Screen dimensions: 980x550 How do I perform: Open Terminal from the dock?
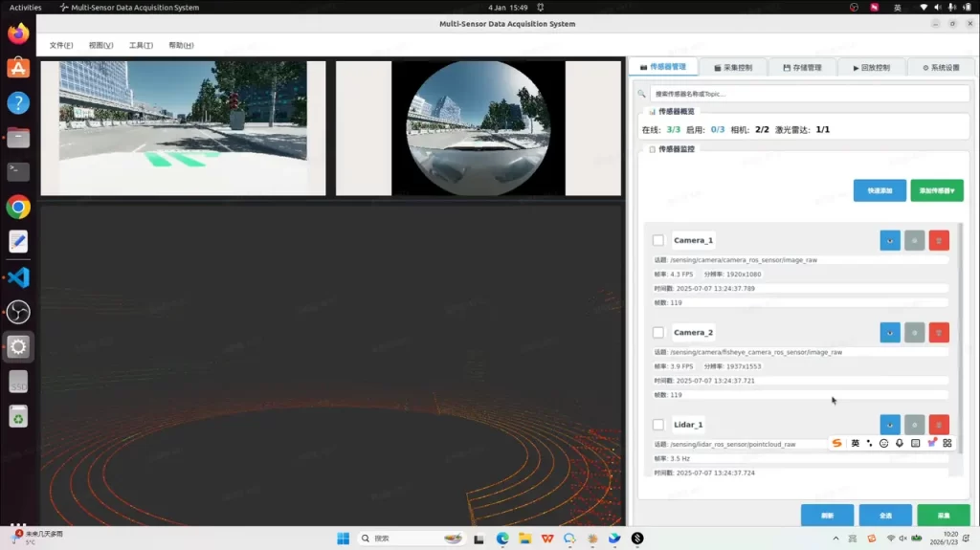18,172
